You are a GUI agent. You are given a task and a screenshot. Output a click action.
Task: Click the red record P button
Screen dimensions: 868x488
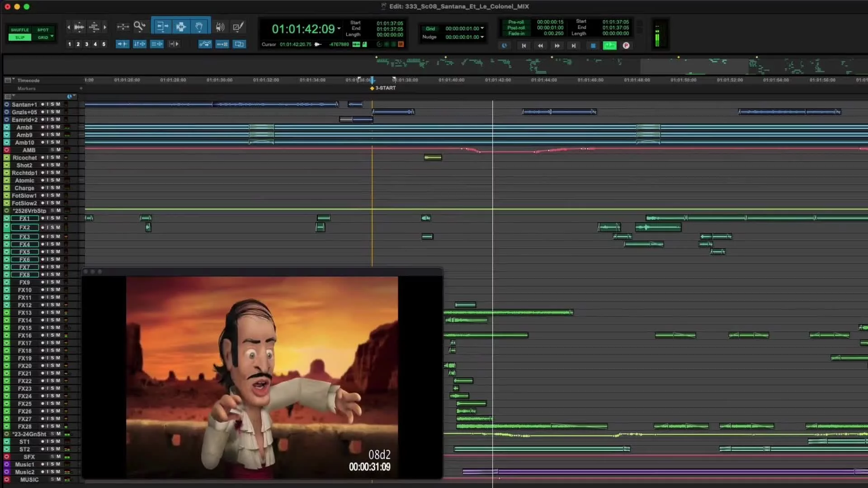pyautogui.click(x=626, y=46)
